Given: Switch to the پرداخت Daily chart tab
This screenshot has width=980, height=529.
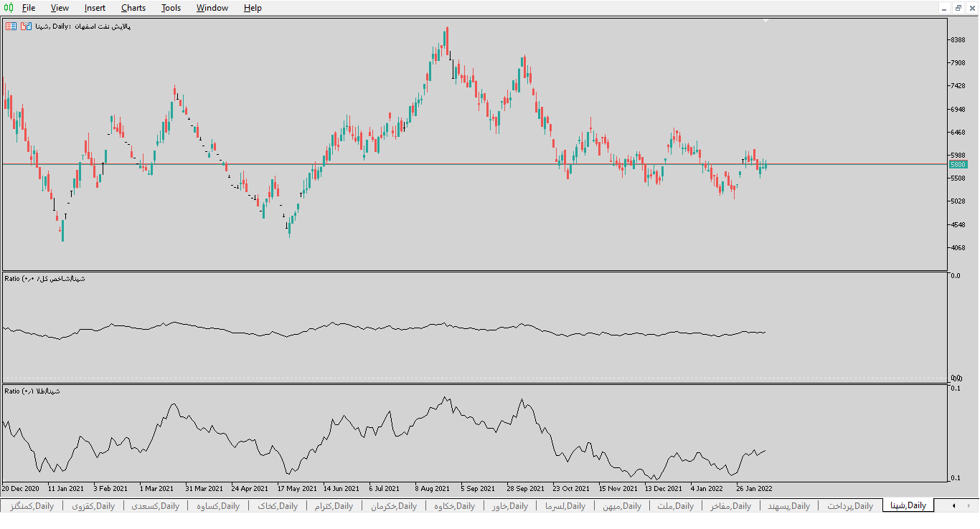Looking at the screenshot, I should coord(850,506).
